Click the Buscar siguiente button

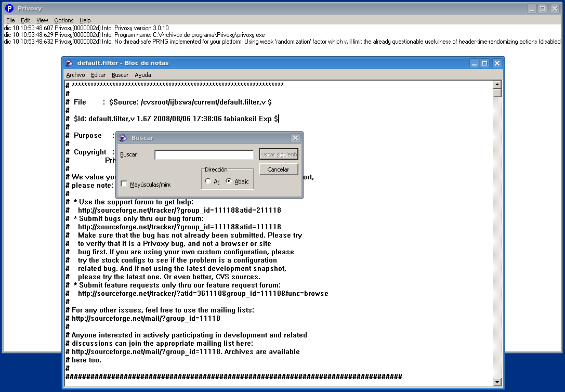pyautogui.click(x=279, y=154)
